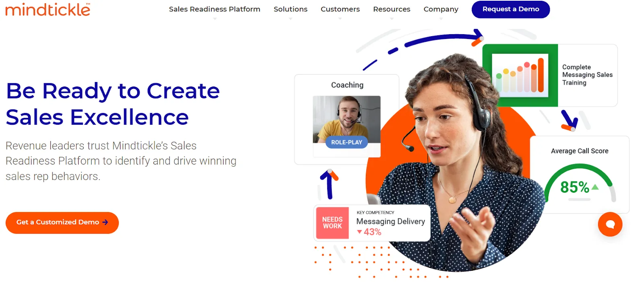Click the green up triangle beside 85%
644x282 pixels.
[x=595, y=187]
